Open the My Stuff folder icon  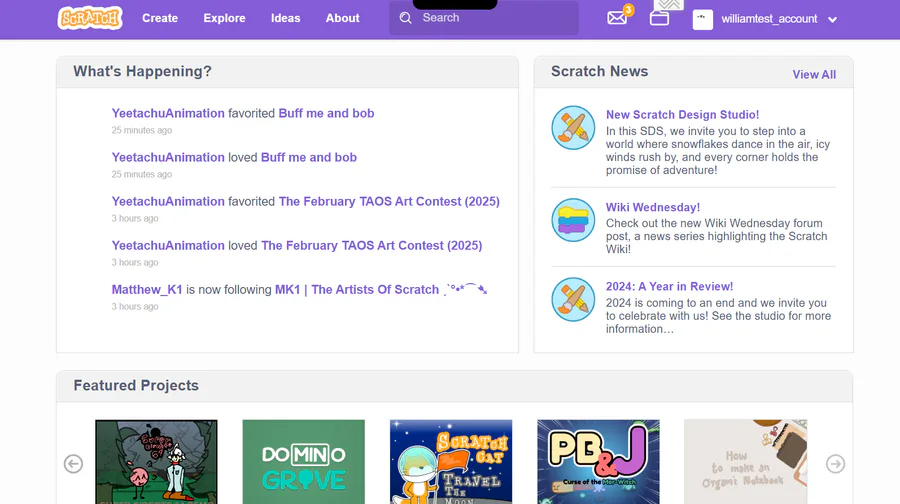pyautogui.click(x=659, y=19)
